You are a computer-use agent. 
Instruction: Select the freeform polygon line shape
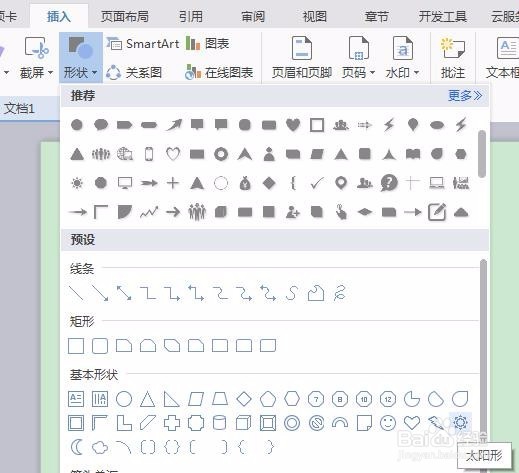click(316, 293)
